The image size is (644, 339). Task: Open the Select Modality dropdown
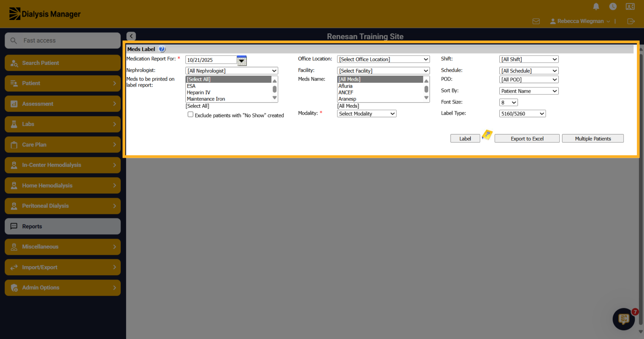(367, 114)
